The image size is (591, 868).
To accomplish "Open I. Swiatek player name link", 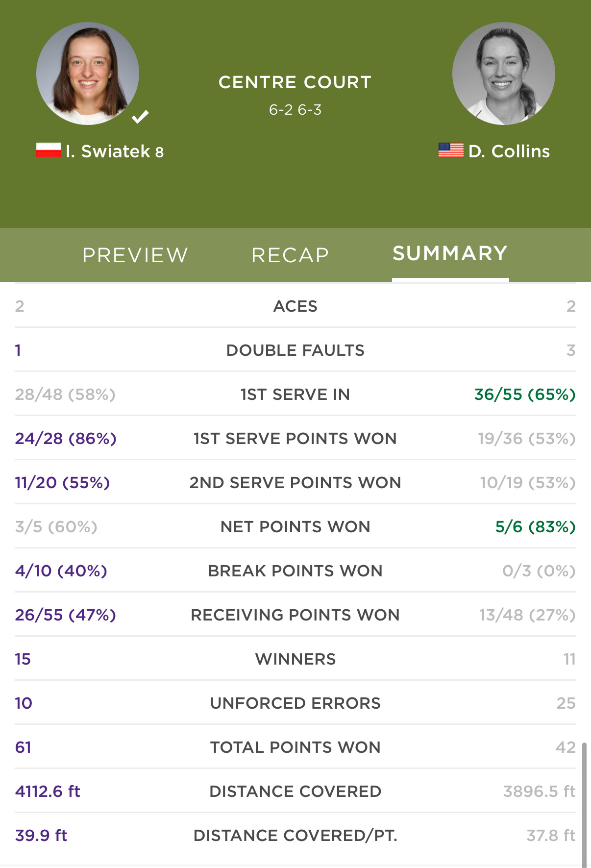I will pyautogui.click(x=115, y=151).
